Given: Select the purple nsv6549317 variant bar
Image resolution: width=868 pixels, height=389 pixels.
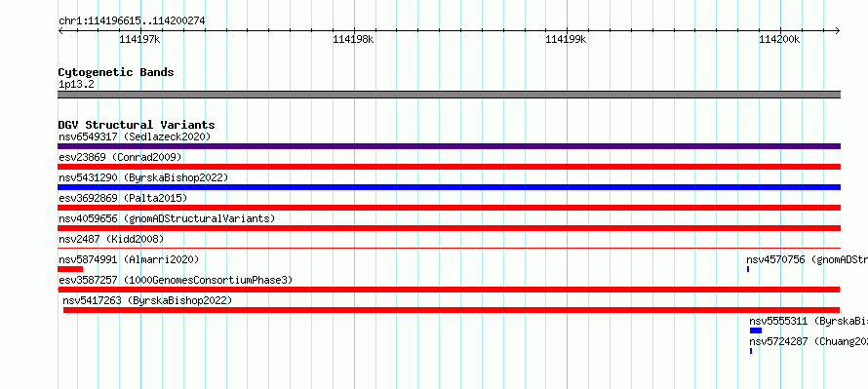Looking at the screenshot, I should (x=449, y=146).
